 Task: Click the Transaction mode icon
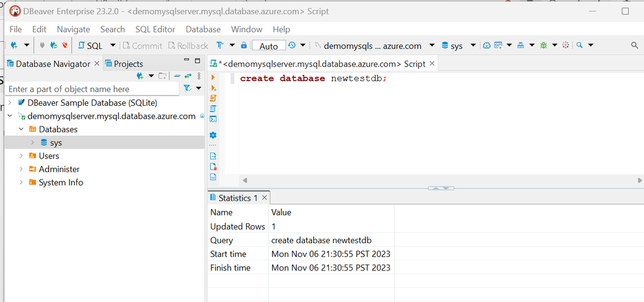pyautogui.click(x=220, y=45)
